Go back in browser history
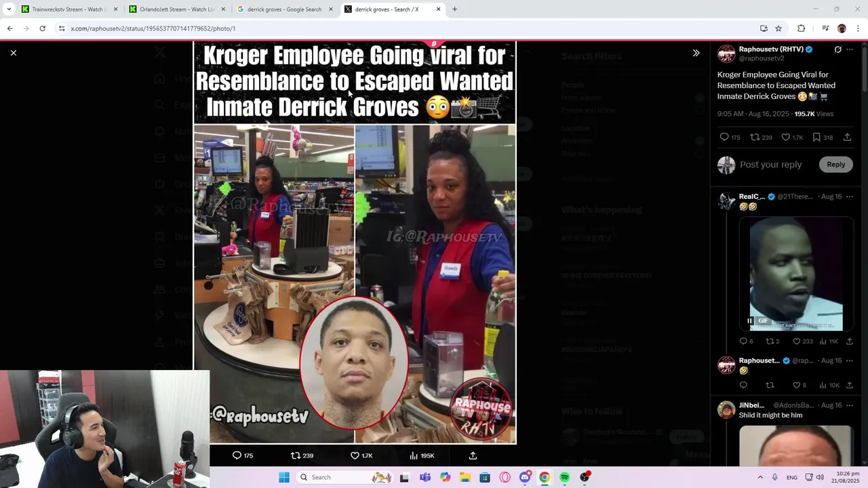The height and width of the screenshot is (488, 868). point(9,28)
